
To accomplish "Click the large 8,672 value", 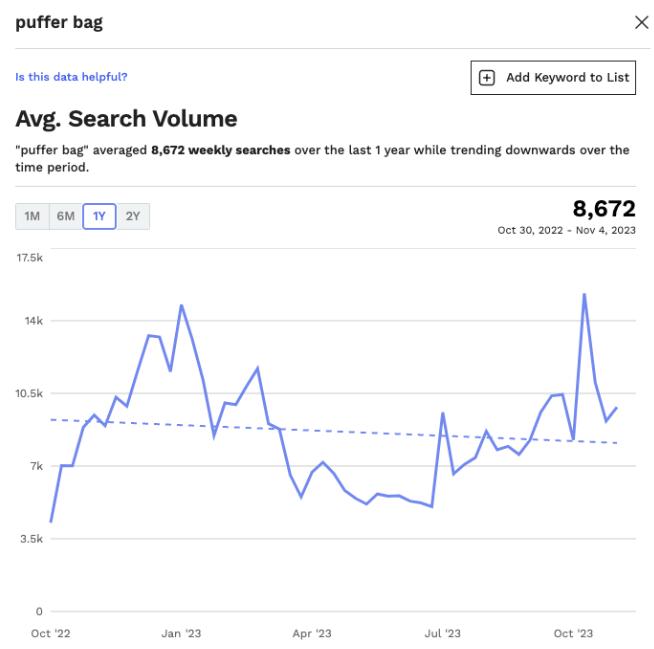I will pos(603,209).
